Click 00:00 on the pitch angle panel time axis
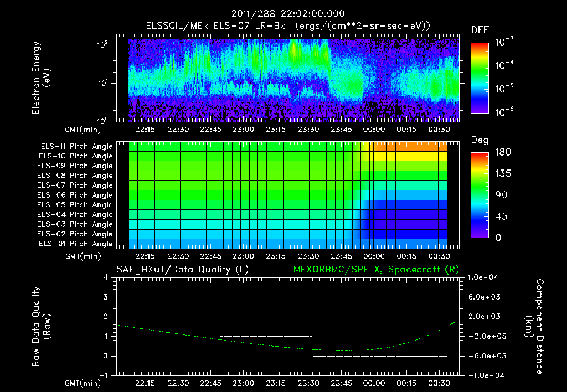 374,256
